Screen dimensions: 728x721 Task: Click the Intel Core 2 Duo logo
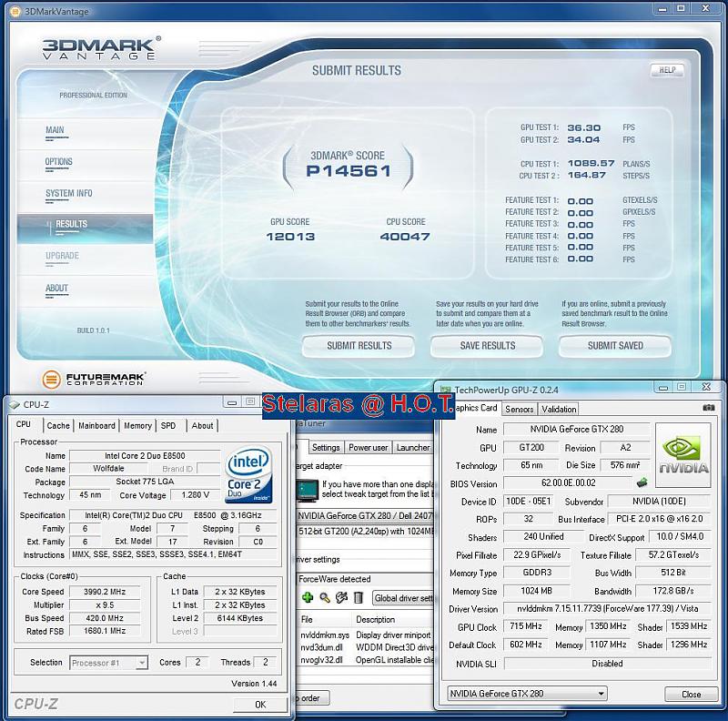pos(248,474)
